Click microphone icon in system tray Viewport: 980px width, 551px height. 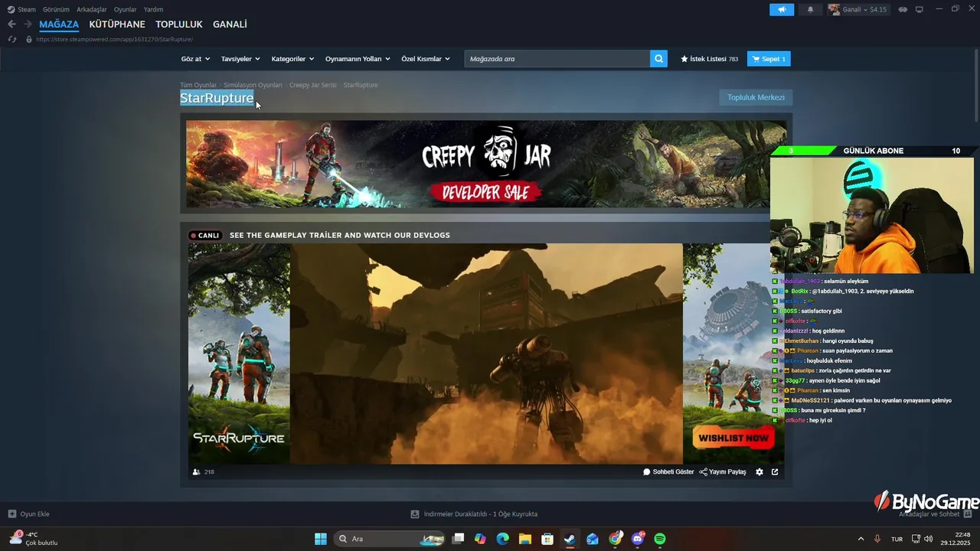[x=877, y=539]
